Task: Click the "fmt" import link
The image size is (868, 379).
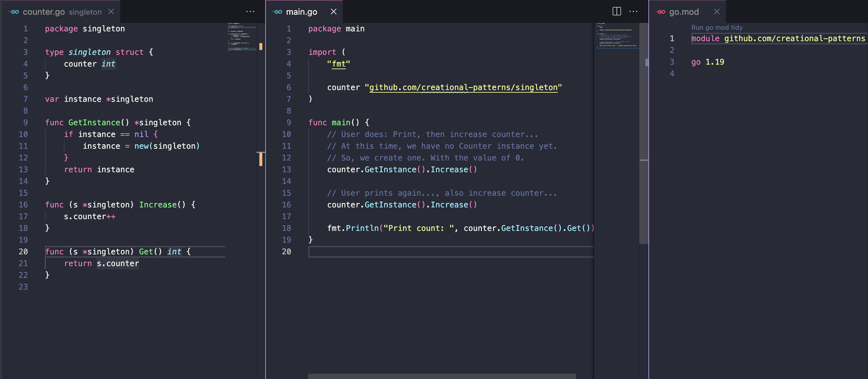Action: click(339, 64)
